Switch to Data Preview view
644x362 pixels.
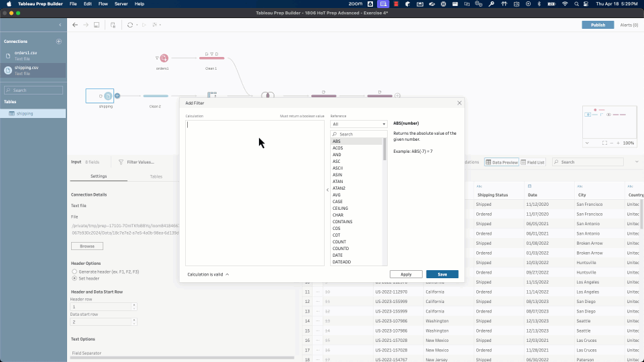pos(502,162)
